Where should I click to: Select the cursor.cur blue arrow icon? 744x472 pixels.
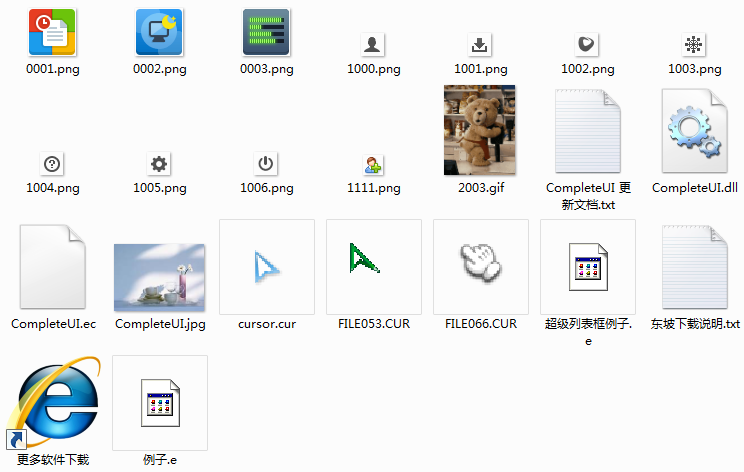[267, 267]
